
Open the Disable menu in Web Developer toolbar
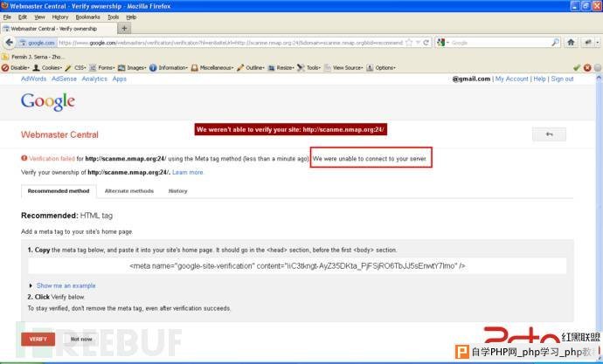tap(16, 67)
